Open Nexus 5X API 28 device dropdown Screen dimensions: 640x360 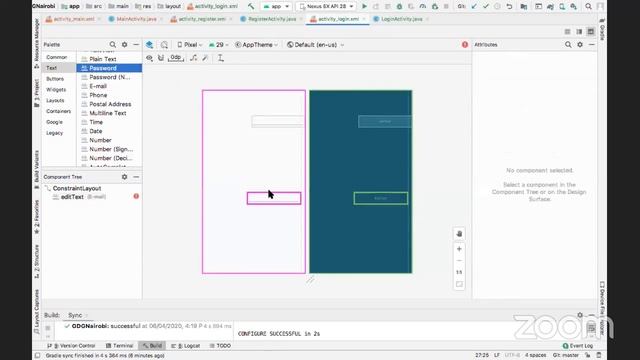[326, 7]
